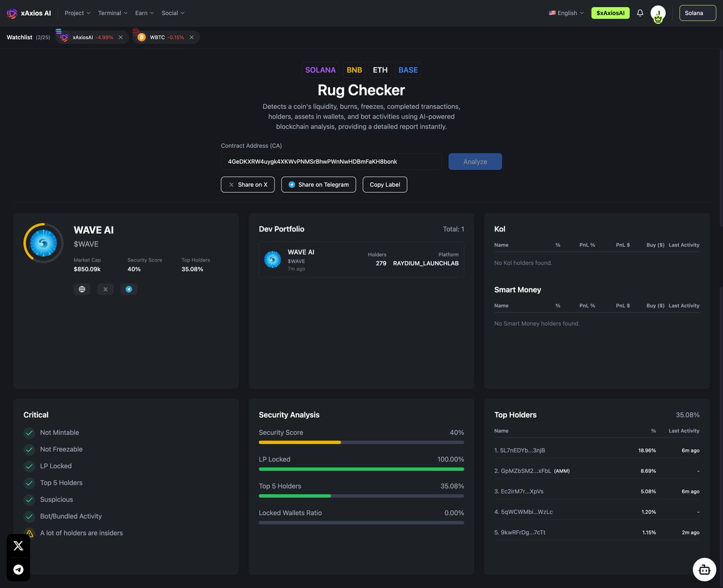Share report on X

pyautogui.click(x=248, y=184)
